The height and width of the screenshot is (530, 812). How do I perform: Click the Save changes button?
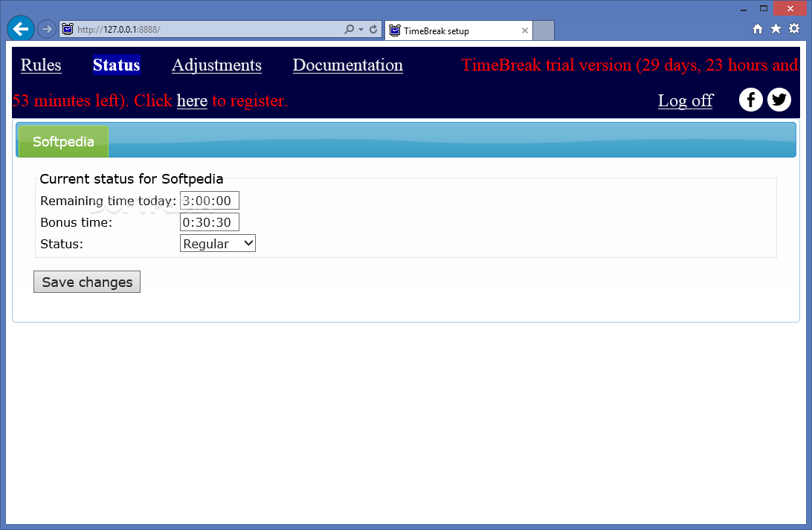[x=87, y=282]
